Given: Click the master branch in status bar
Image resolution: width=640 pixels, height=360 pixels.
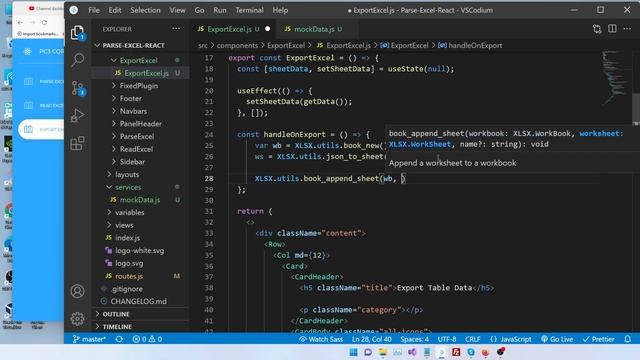Looking at the screenshot, I should point(89,339).
